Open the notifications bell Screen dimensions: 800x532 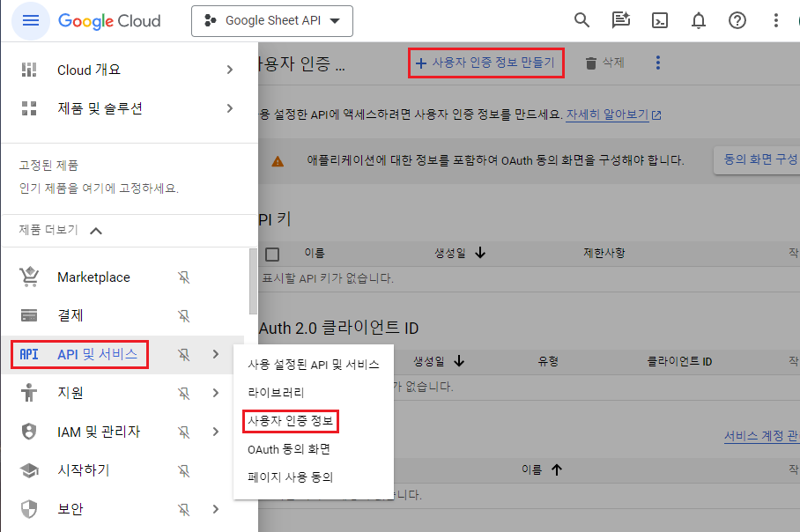click(699, 20)
